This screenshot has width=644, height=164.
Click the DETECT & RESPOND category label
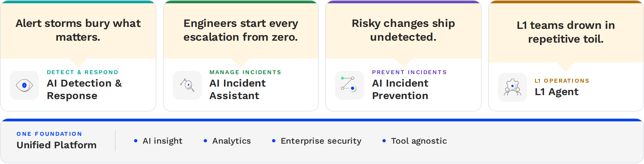tap(82, 72)
